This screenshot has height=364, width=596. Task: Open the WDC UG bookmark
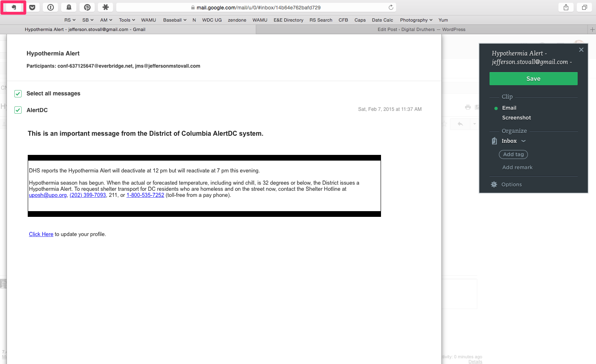212,20
